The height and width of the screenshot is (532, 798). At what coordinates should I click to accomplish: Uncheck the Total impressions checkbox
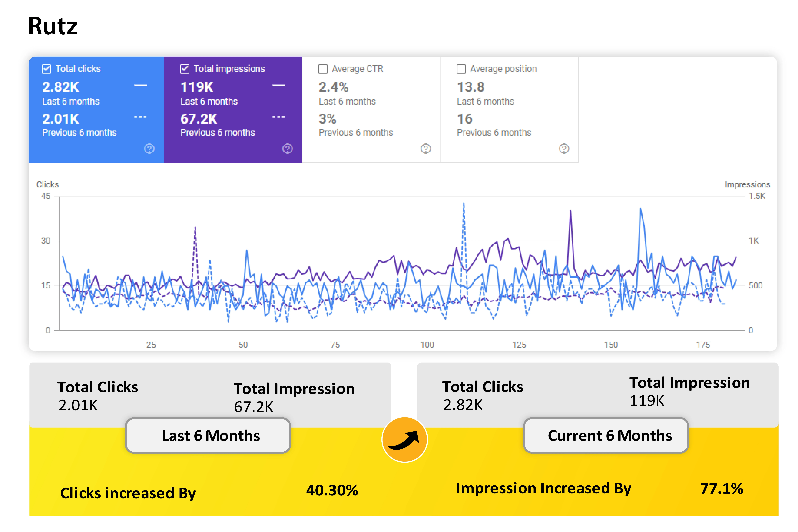pos(185,69)
